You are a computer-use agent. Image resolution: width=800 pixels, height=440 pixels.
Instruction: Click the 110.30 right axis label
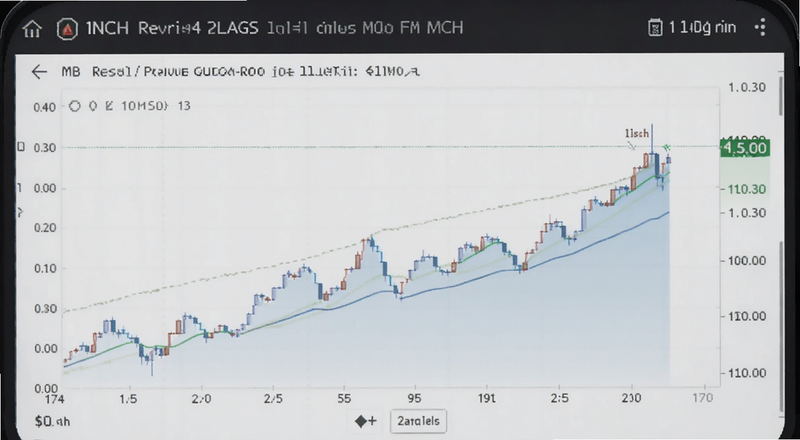pyautogui.click(x=746, y=189)
